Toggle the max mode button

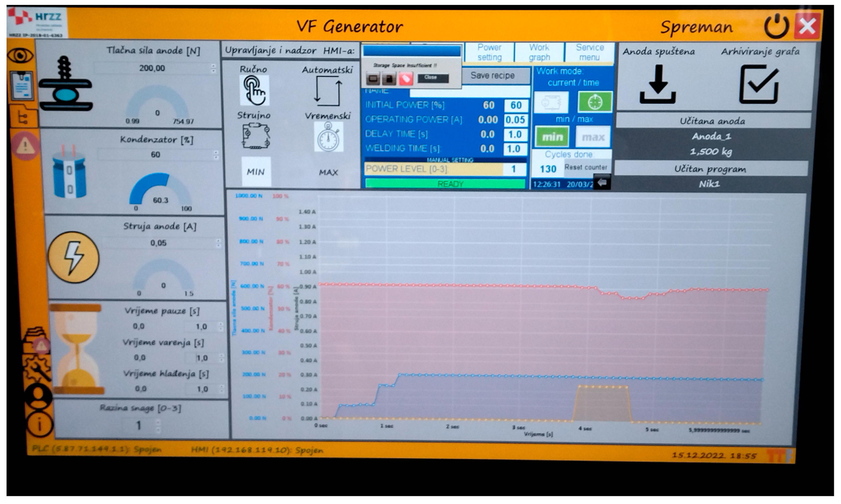[593, 137]
